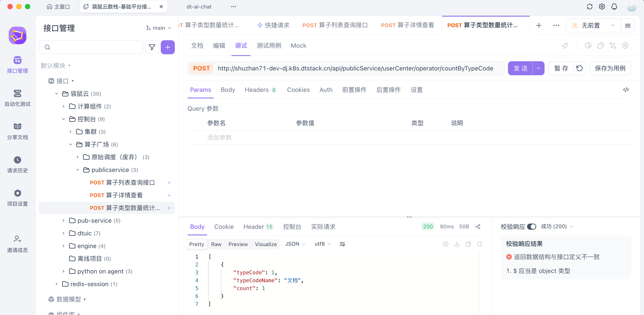The width and height of the screenshot is (644, 315).
Task: Open the 分享文档 sidebar section
Action: [18, 131]
